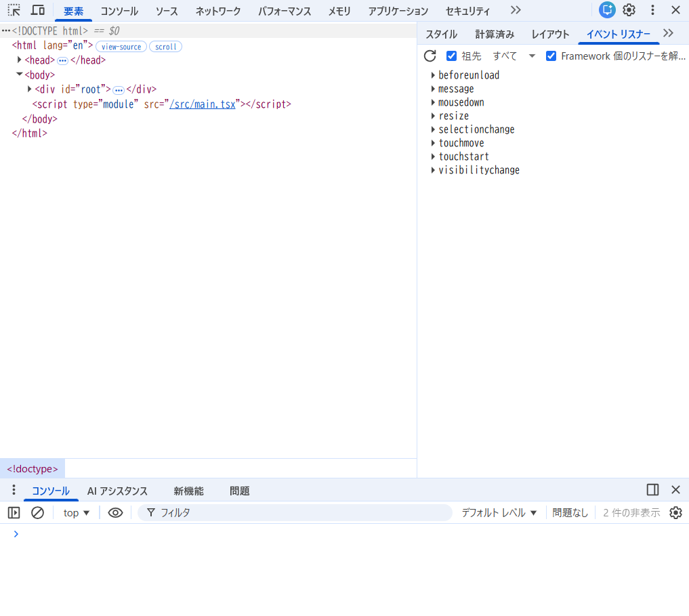Expand collapsed head element ellipsis
This screenshot has height=616, width=689.
coord(63,61)
